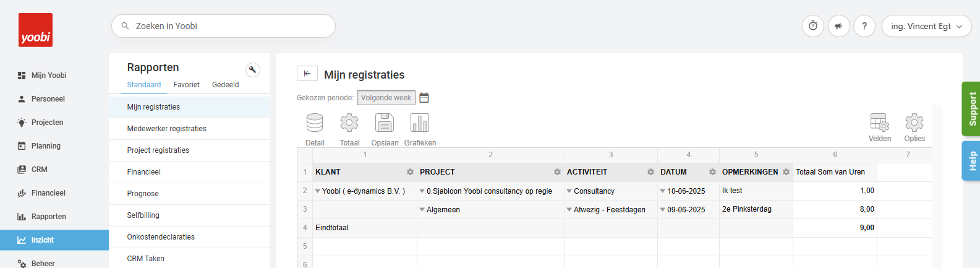The image size is (980, 268).
Task: Switch to the Gedeeld tab
Action: pos(225,85)
